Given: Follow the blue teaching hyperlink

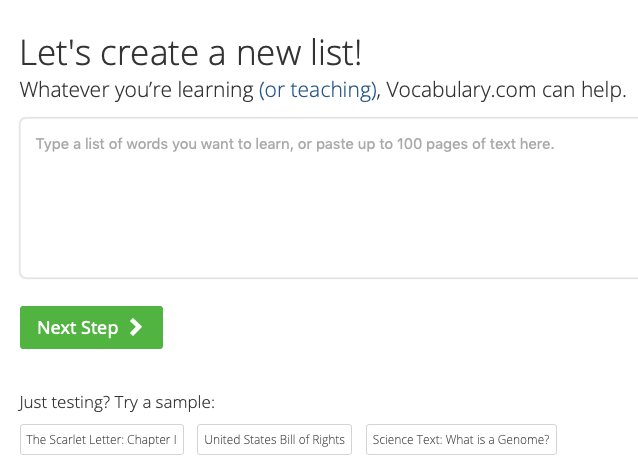Looking at the screenshot, I should point(318,90).
